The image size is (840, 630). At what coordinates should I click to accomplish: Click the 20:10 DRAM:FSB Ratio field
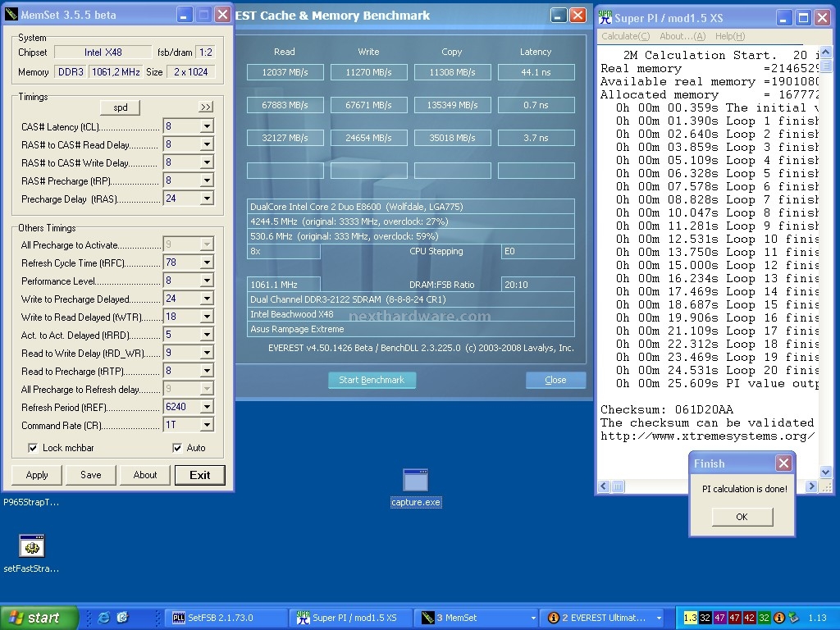click(538, 285)
